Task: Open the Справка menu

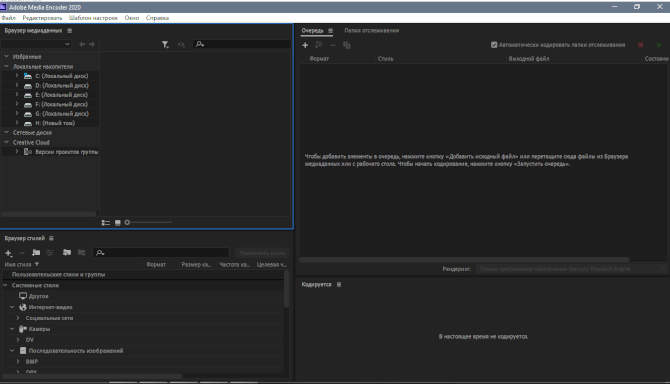Action: (157, 18)
